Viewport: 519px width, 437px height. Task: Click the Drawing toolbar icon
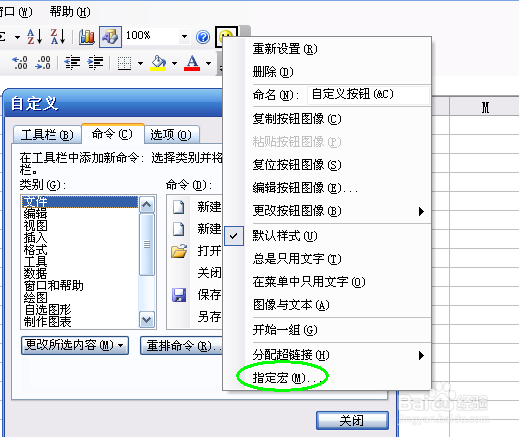point(110,36)
